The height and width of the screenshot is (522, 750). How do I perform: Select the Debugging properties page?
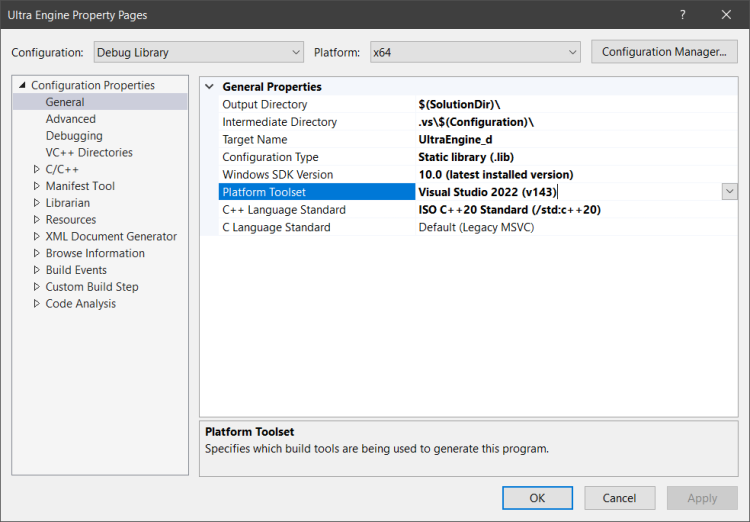[x=74, y=136]
